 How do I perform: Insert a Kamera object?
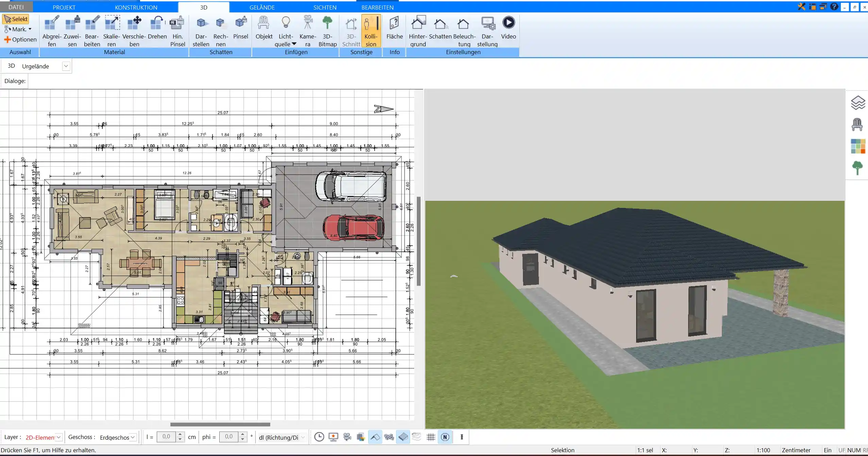point(308,31)
